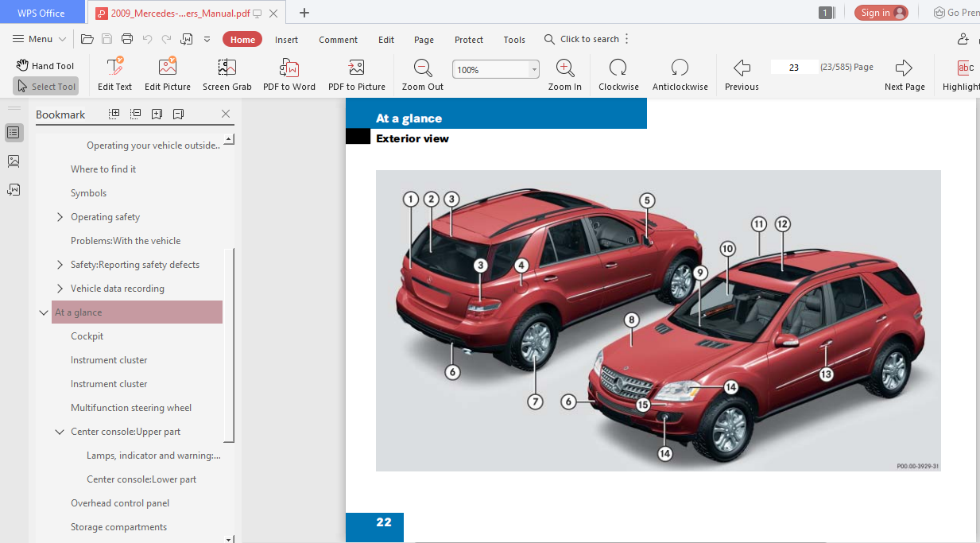Click the convert-to-Word quick access icon
Screen dimensions: 980x543
187,39
